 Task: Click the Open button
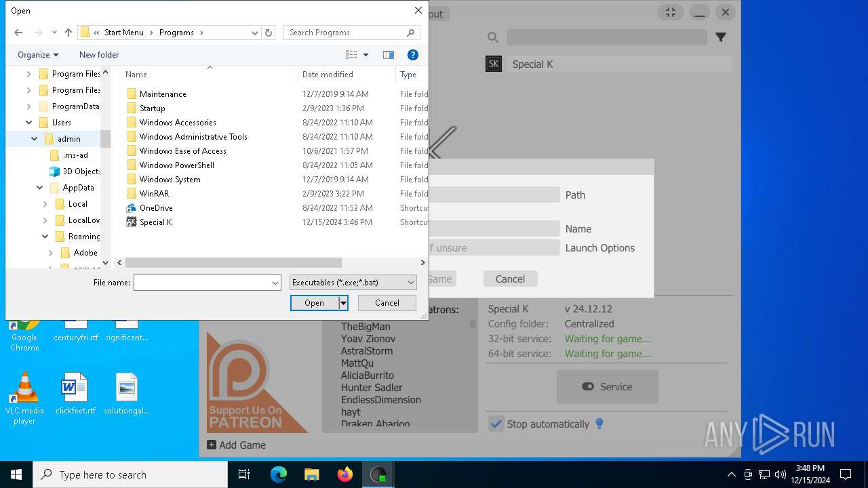[315, 303]
